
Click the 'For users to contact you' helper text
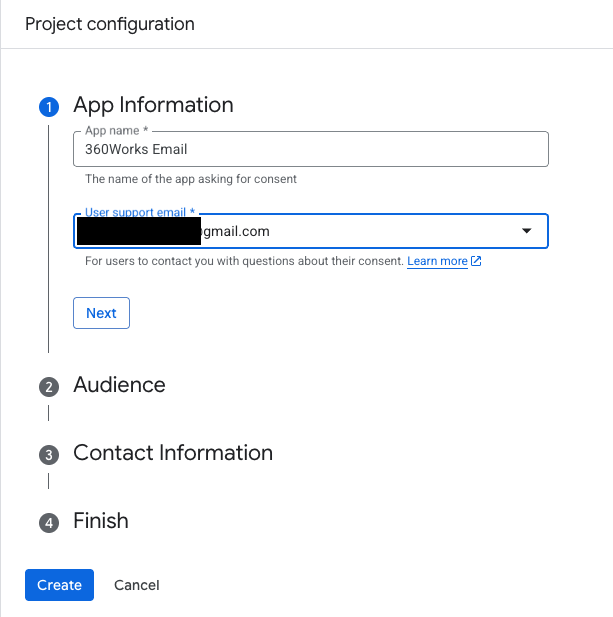[244, 261]
